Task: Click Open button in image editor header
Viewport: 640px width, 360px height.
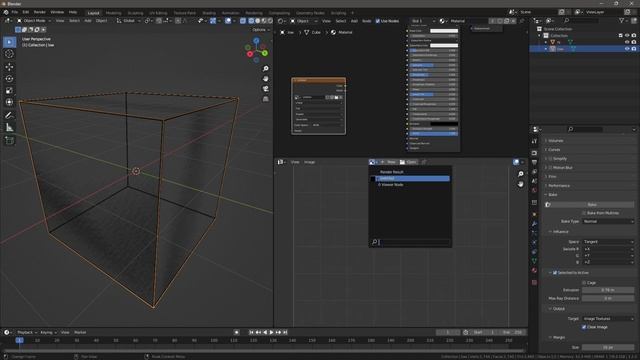Action: tap(408, 162)
